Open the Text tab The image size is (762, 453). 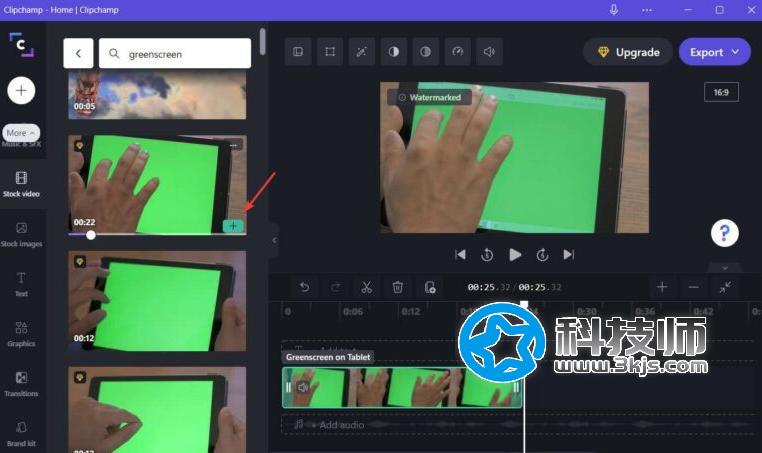[21, 284]
